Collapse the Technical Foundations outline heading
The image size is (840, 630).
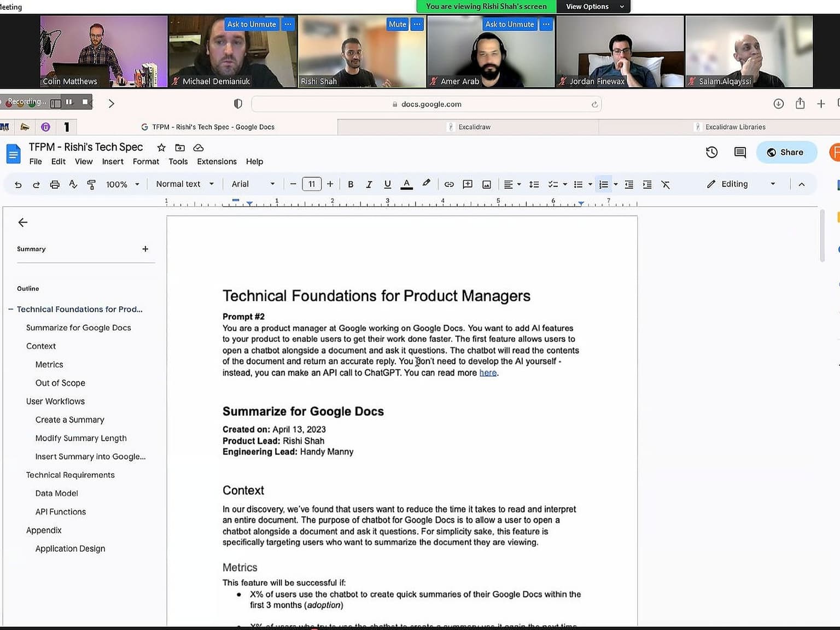click(10, 309)
